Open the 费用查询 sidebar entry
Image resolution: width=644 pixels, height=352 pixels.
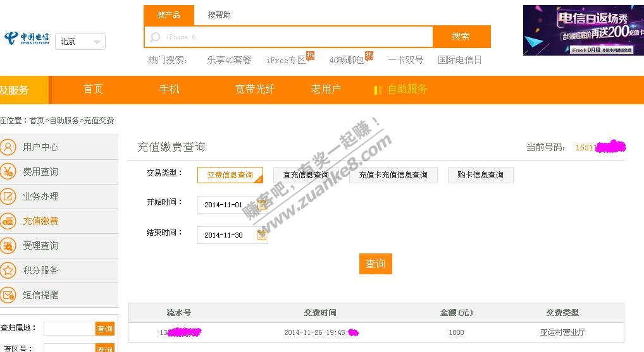tap(59, 171)
